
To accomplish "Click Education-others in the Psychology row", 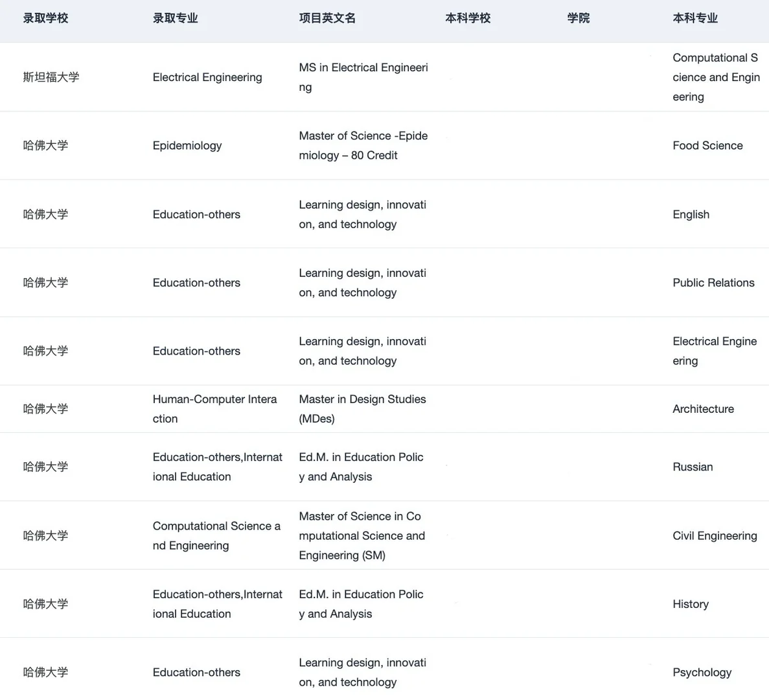I will (x=197, y=672).
